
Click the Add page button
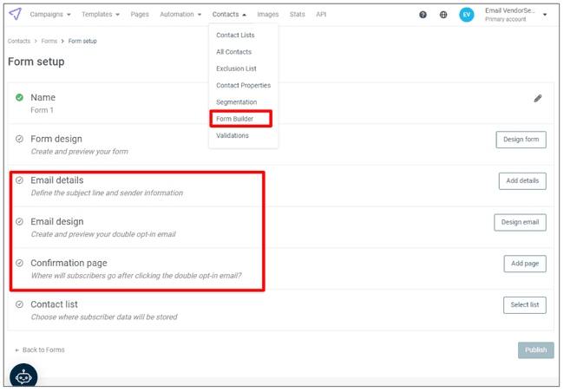click(525, 264)
